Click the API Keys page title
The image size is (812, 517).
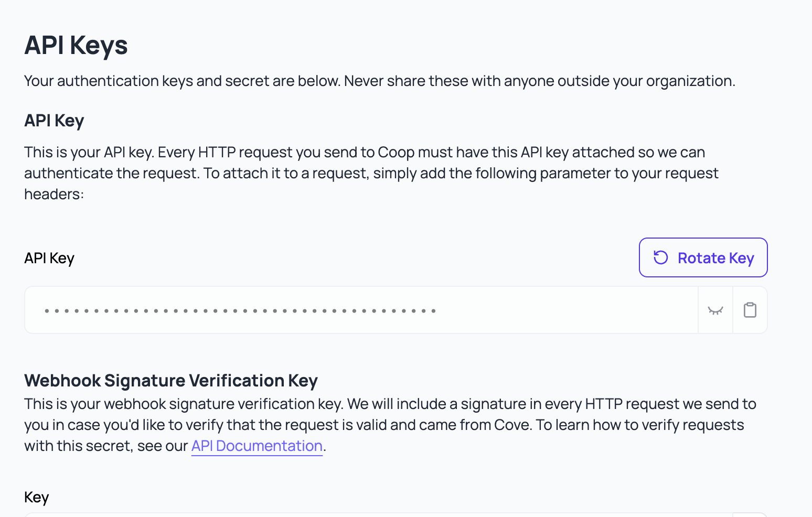76,45
